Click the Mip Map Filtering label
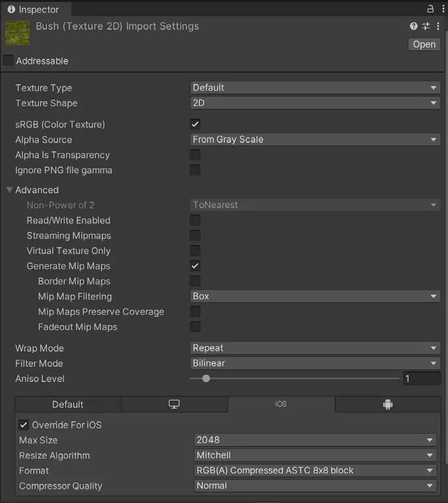The width and height of the screenshot is (448, 503). pyautogui.click(x=75, y=296)
